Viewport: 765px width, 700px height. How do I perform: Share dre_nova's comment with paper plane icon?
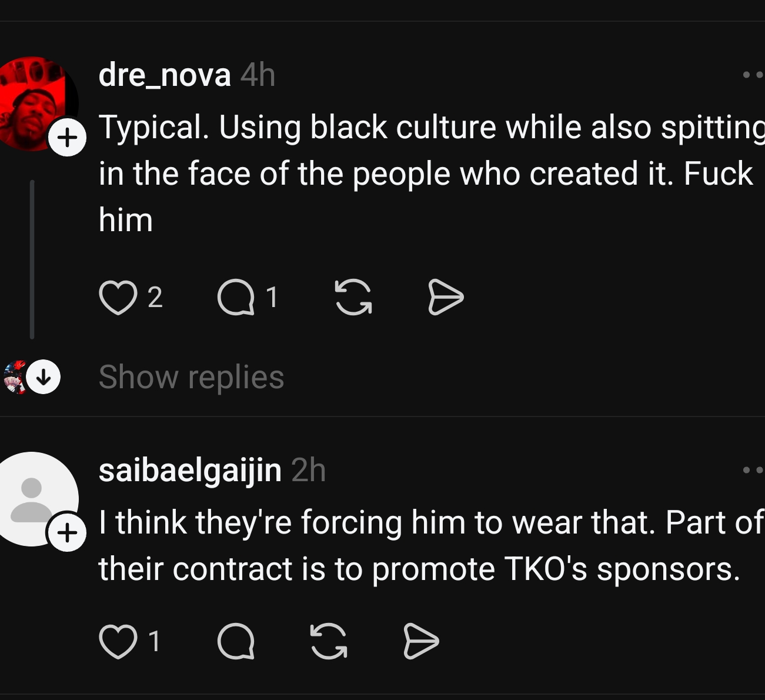click(446, 297)
